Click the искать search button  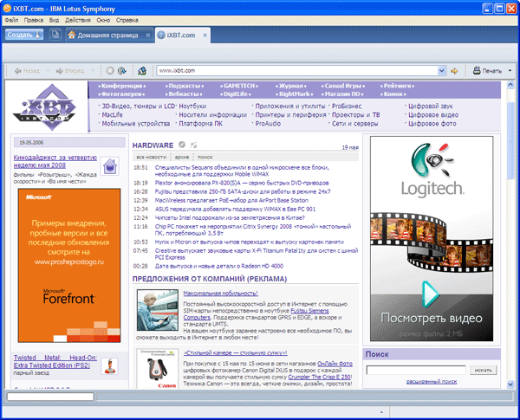point(484,370)
